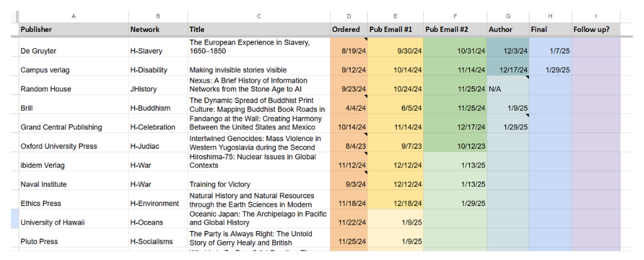Click the H-Disability network cell
644x260 pixels.
click(158, 66)
